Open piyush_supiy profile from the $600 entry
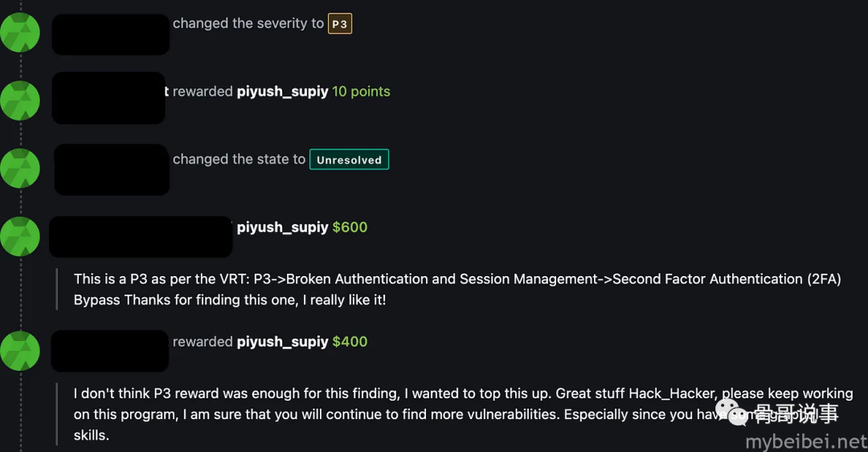 point(282,227)
